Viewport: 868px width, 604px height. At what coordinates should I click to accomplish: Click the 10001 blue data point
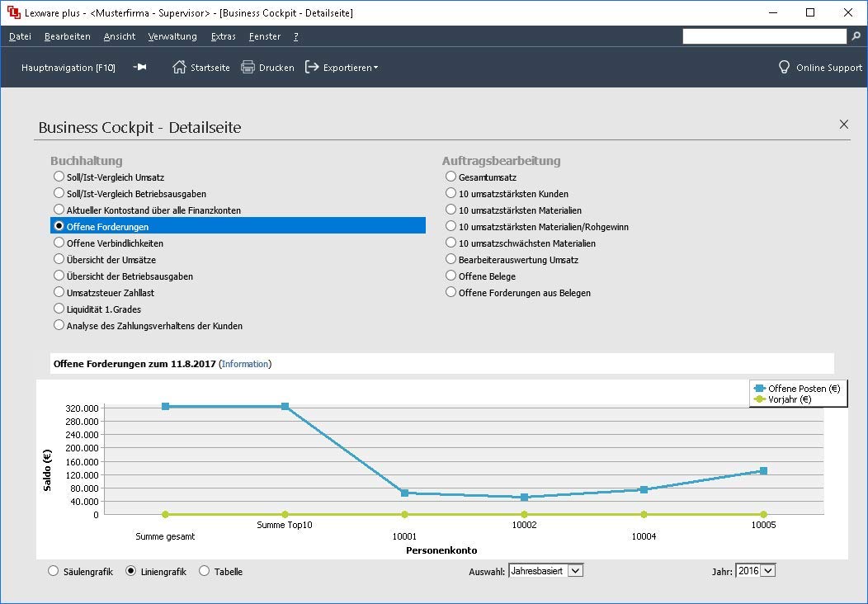404,493
